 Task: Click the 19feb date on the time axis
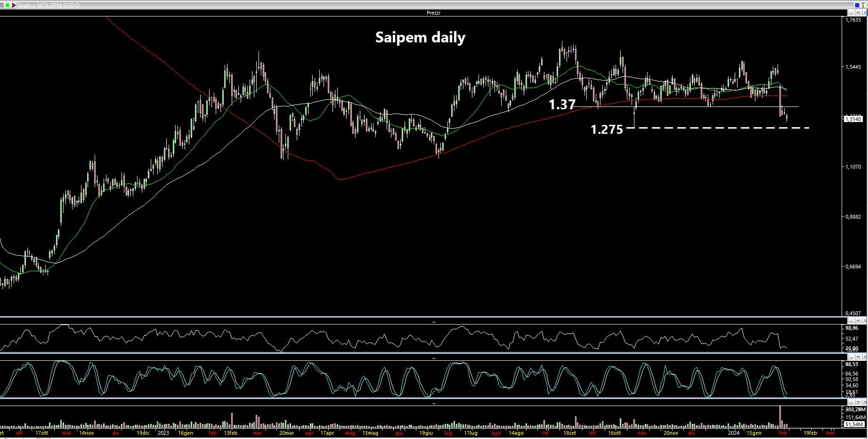click(x=810, y=433)
